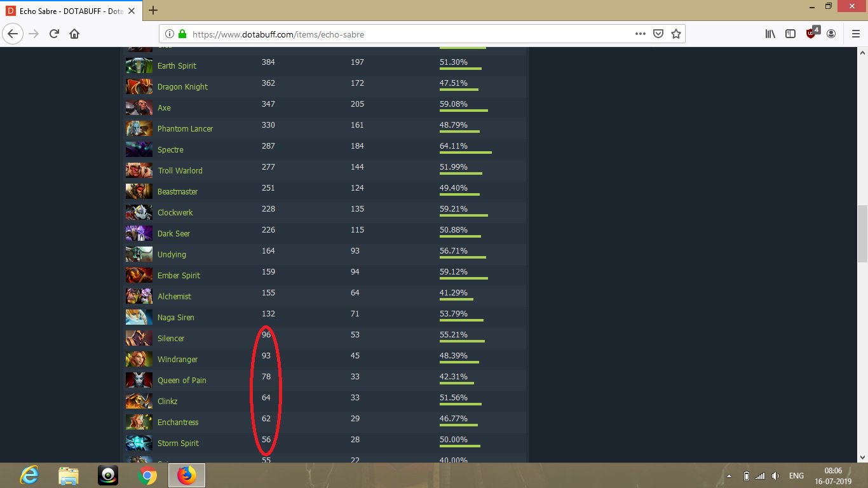Open Dragon Knight hero link
Image resolution: width=868 pixels, height=488 pixels.
click(x=182, y=87)
